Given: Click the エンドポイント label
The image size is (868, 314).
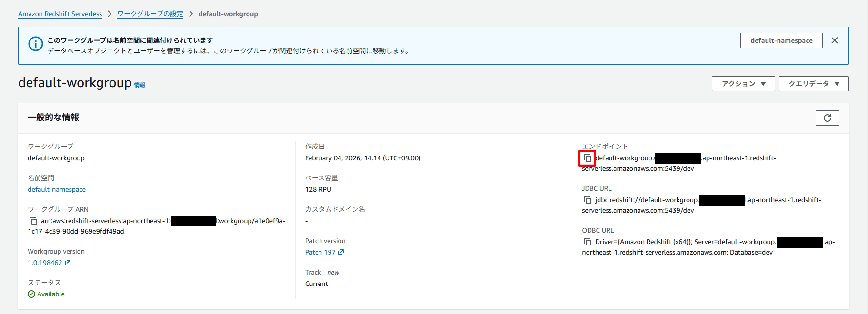Looking at the screenshot, I should click(605, 147).
